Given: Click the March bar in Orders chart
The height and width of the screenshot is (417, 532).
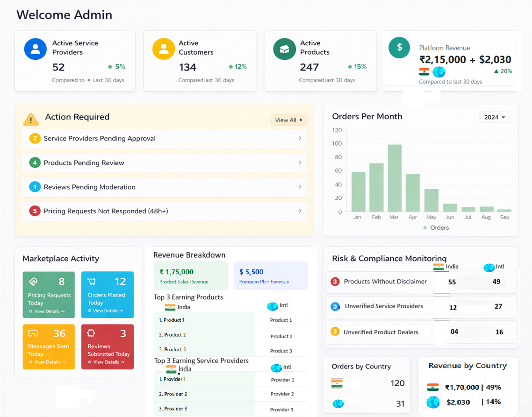Looking at the screenshot, I should coord(395,178).
